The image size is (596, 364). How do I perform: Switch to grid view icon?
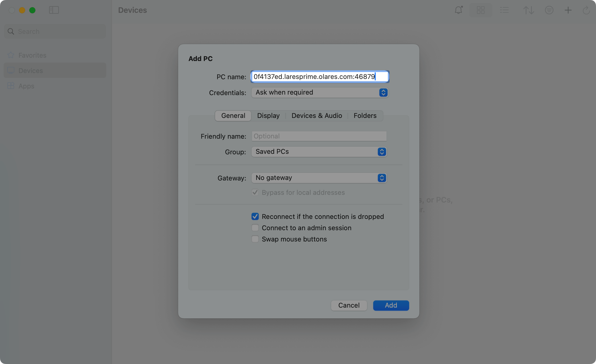pyautogui.click(x=480, y=10)
